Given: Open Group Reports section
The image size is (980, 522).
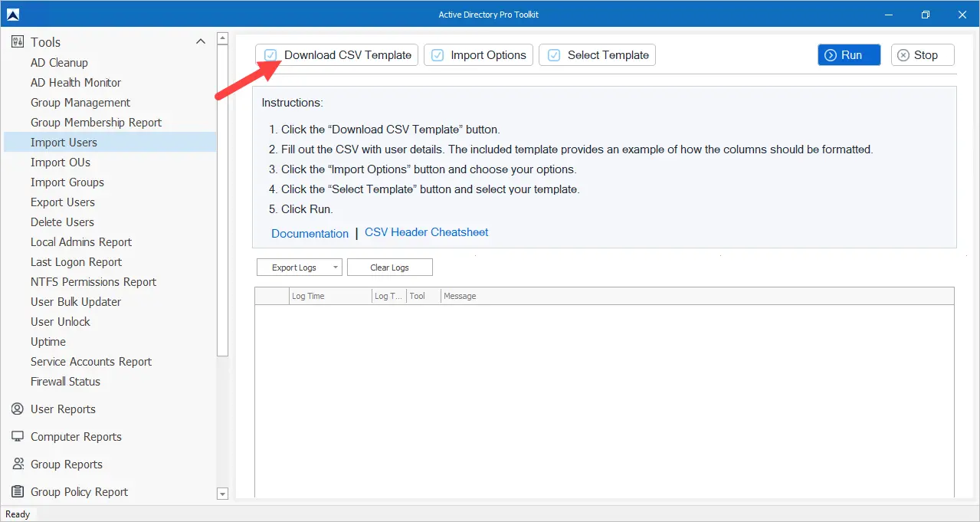Looking at the screenshot, I should (x=67, y=465).
